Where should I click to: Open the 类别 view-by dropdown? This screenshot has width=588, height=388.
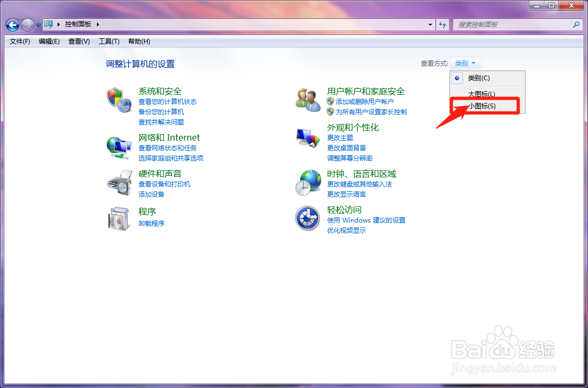click(x=465, y=64)
